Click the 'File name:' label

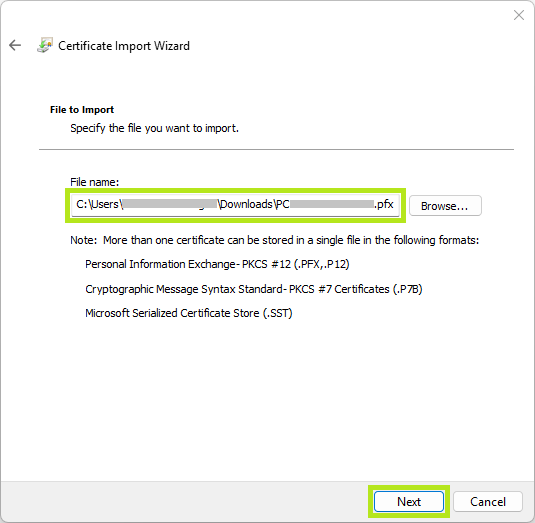(95, 182)
